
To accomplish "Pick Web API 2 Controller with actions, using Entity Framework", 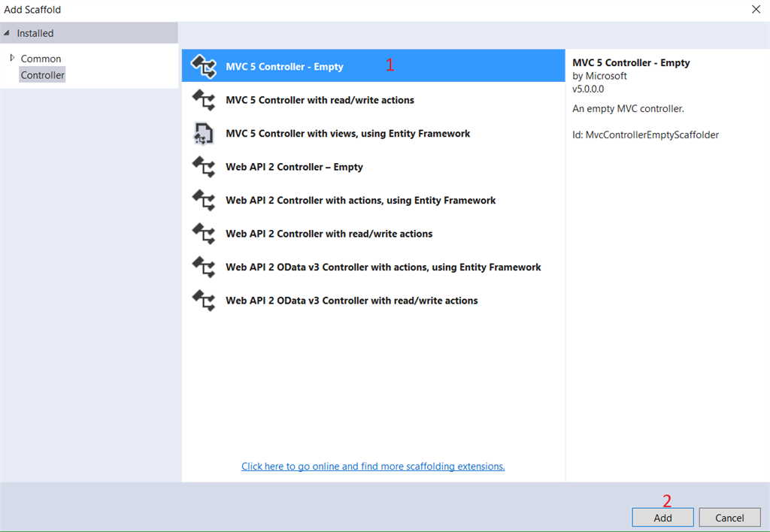I will (x=360, y=200).
